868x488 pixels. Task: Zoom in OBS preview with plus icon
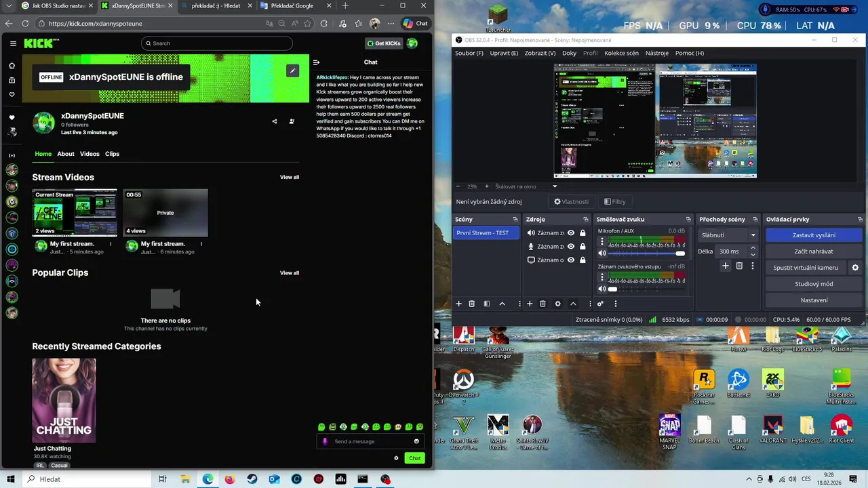tap(486, 186)
